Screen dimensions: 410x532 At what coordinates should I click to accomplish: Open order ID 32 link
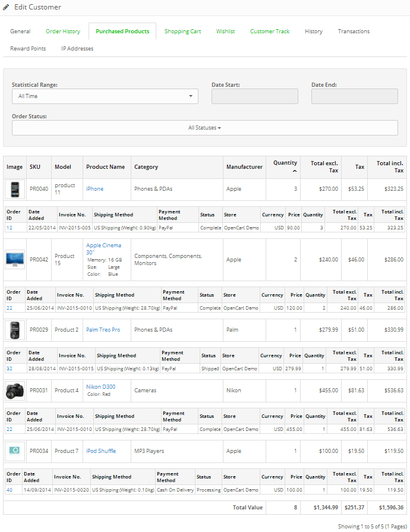click(10, 369)
